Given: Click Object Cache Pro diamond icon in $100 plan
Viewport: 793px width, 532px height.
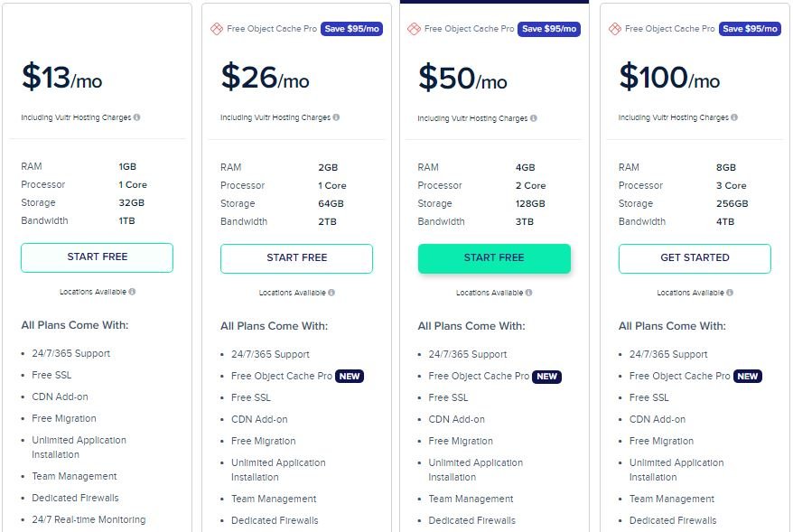Looking at the screenshot, I should [x=614, y=29].
